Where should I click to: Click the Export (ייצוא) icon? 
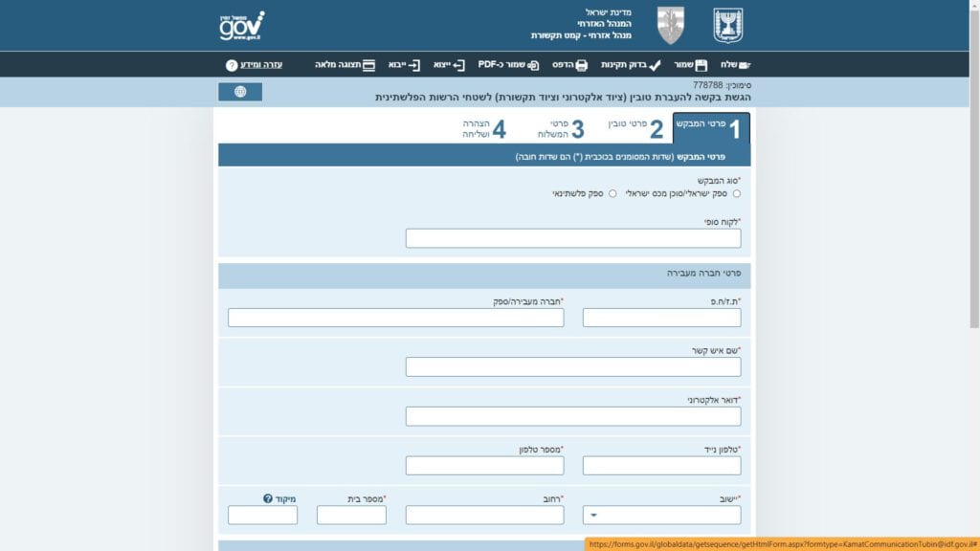pos(458,65)
